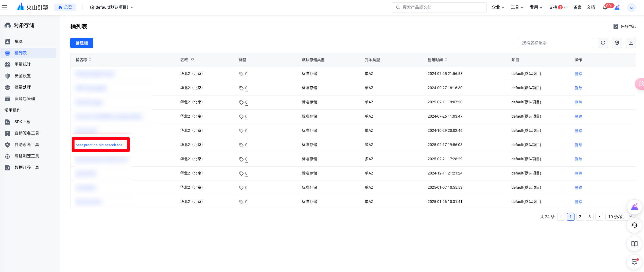The image size is (644, 272).
Task: Click the region filter funnel icon
Action: 193,60
